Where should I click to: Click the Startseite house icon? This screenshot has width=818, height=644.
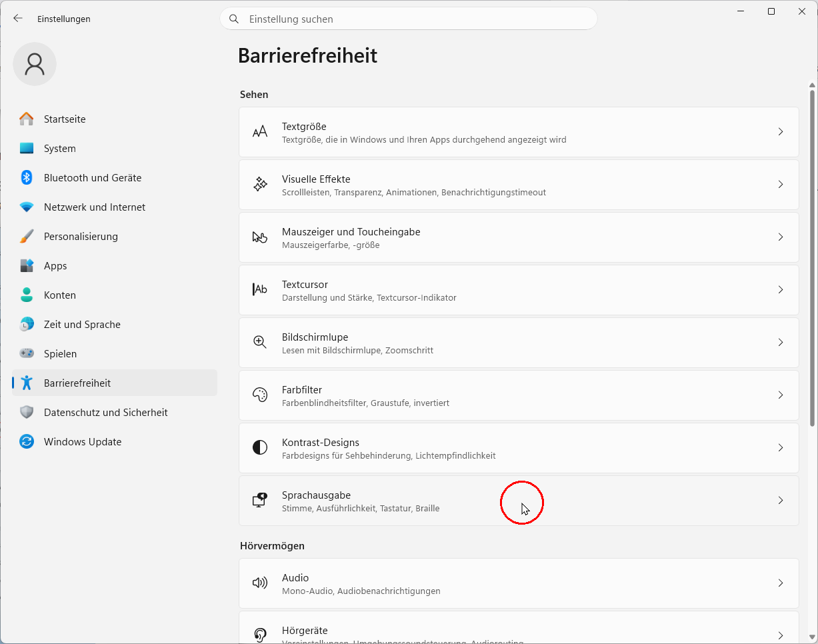[x=27, y=119]
